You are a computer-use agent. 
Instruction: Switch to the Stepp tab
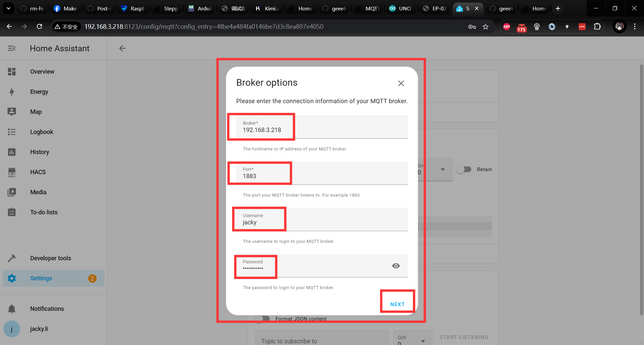167,8
